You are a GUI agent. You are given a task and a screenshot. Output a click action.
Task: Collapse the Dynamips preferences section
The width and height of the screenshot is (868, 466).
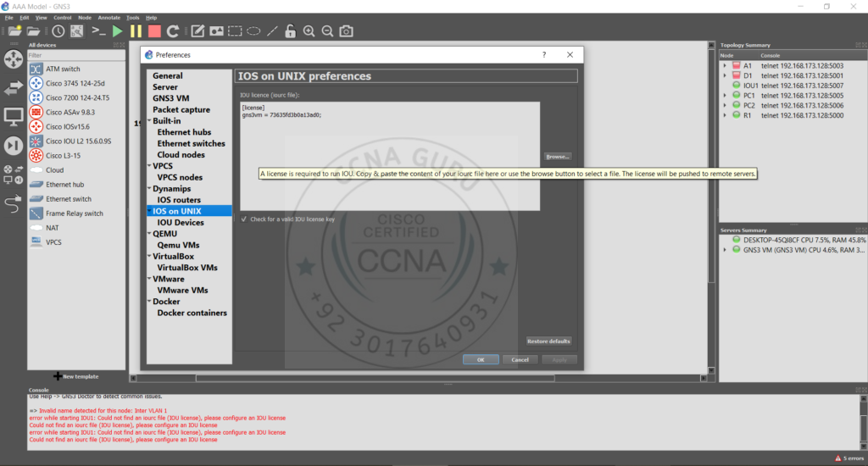149,189
